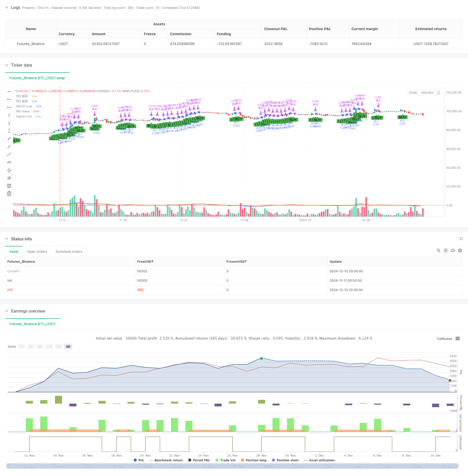The image size is (468, 476).
Task: Open the earnings chart hamburger menu
Action: (458, 339)
